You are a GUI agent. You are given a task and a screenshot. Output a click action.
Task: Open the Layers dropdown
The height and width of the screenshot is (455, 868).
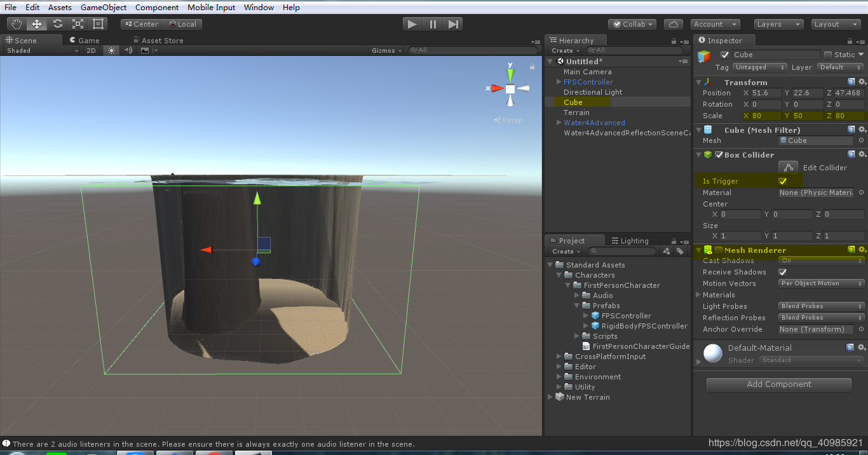778,24
